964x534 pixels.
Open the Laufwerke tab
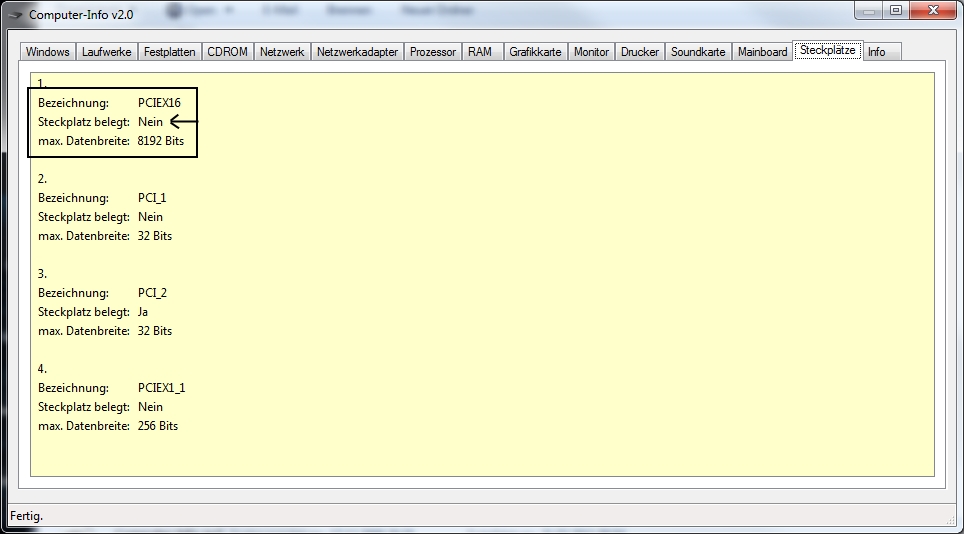106,52
